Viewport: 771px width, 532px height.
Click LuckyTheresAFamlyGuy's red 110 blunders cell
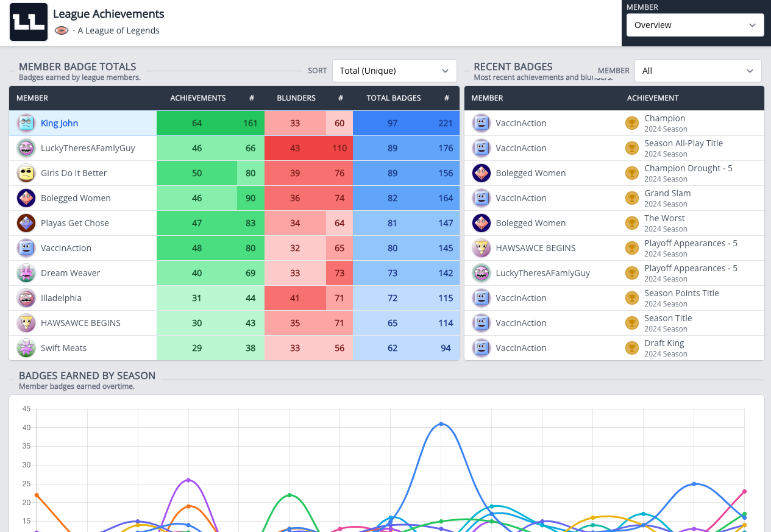(339, 148)
